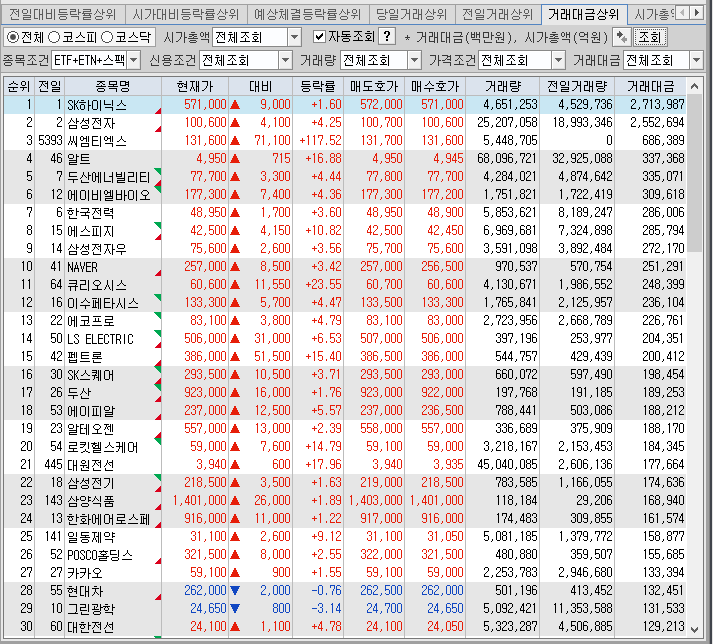
Task: Select 에이비엘바이오 stock
Action: (109, 195)
